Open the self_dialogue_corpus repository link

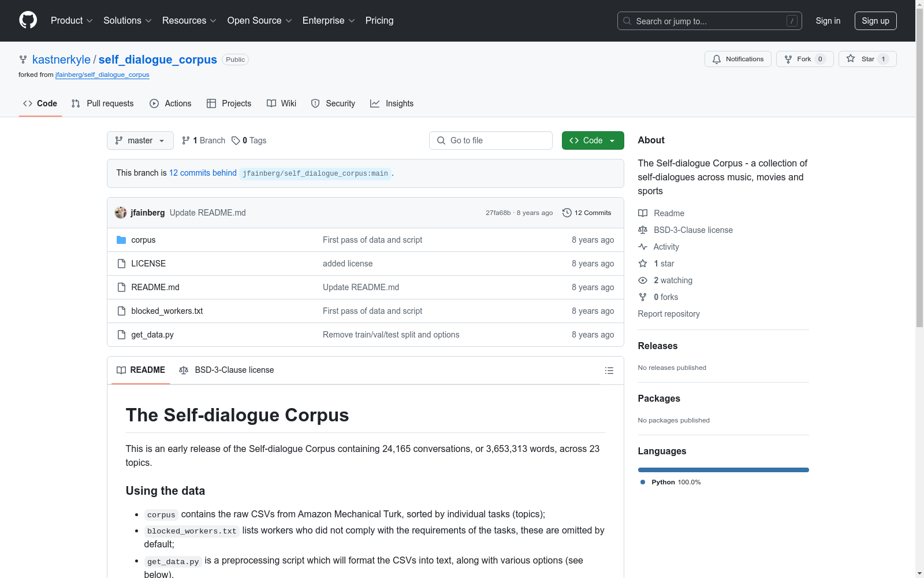click(x=158, y=60)
